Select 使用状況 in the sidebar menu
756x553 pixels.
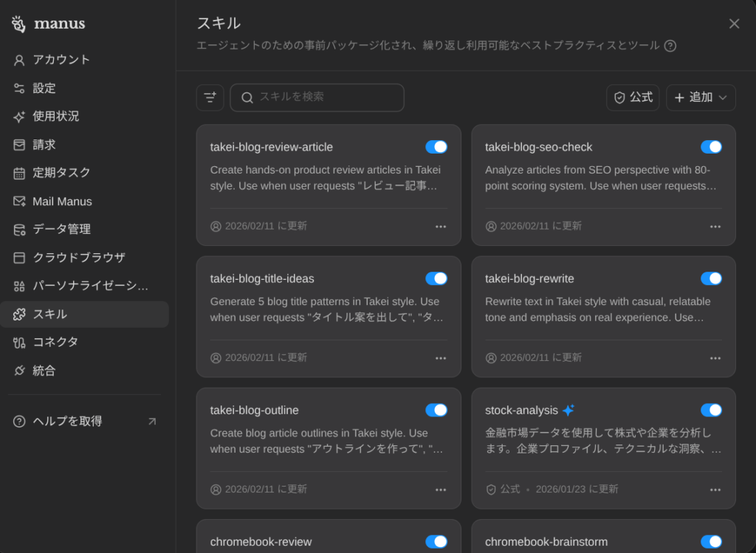[x=55, y=117]
